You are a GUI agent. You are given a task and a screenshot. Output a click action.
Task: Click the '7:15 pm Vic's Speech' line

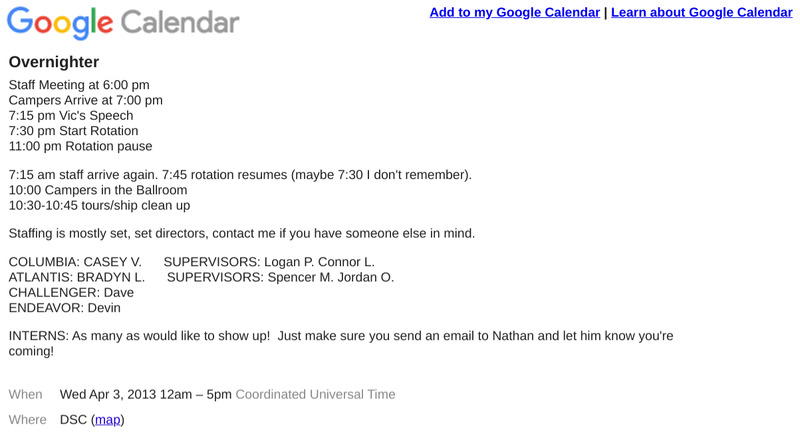pos(71,116)
